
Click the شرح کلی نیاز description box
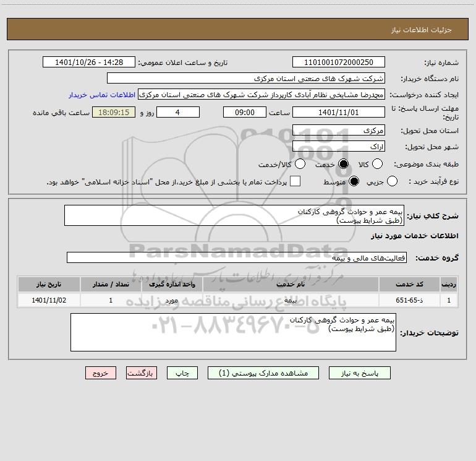point(234,215)
